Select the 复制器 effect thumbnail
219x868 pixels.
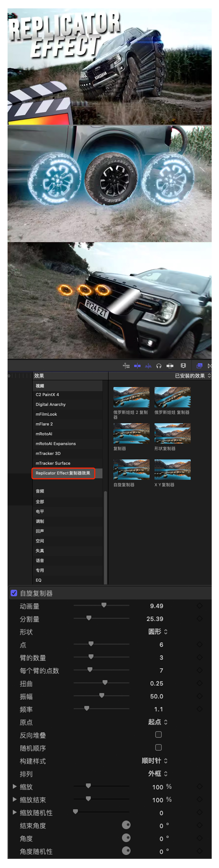click(x=131, y=433)
